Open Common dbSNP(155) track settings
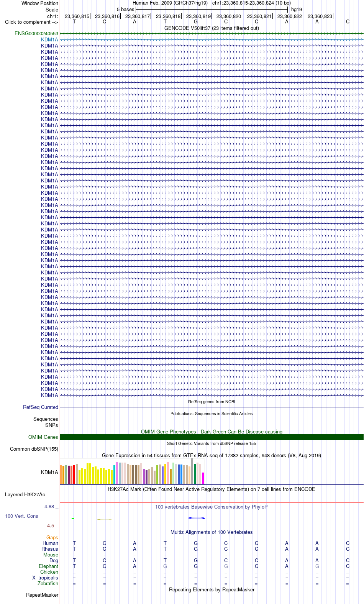This screenshot has width=364, height=604. point(34,449)
